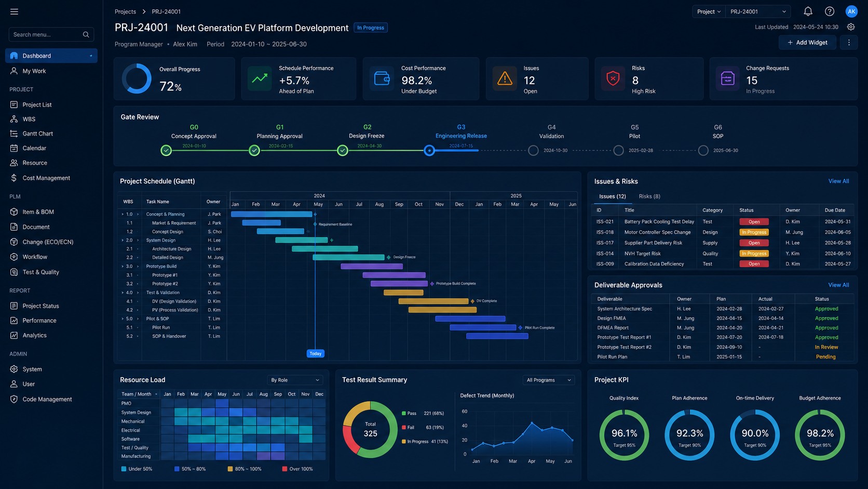
Task: Click the G1 Planning Approval checkmark
Action: point(254,151)
